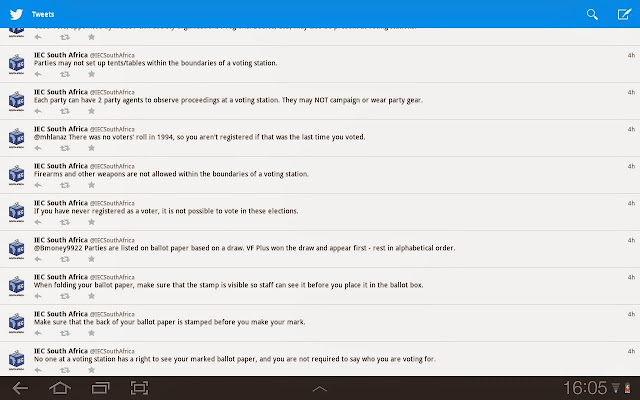Reply to the folding ballot paper tweet
Screen dimensions: 640x400
tap(38, 296)
